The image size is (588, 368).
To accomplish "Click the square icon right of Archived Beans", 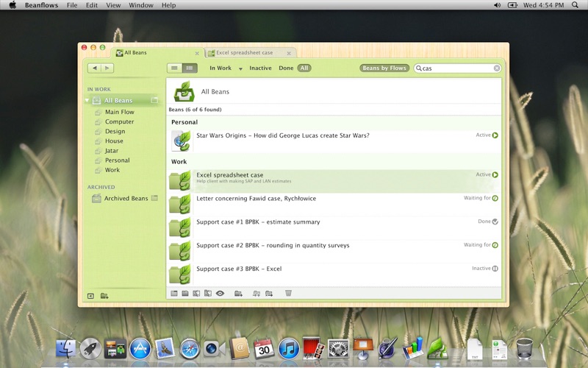I will pyautogui.click(x=154, y=198).
